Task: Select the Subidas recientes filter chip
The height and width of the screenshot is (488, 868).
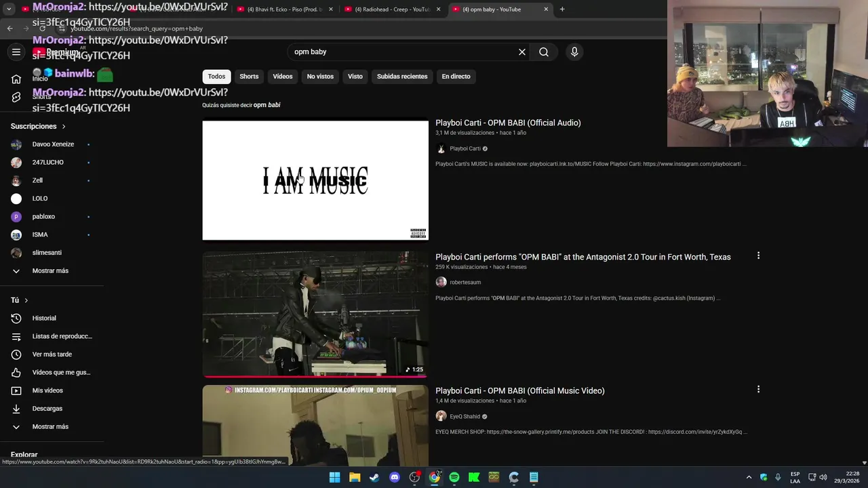Action: [x=402, y=77]
